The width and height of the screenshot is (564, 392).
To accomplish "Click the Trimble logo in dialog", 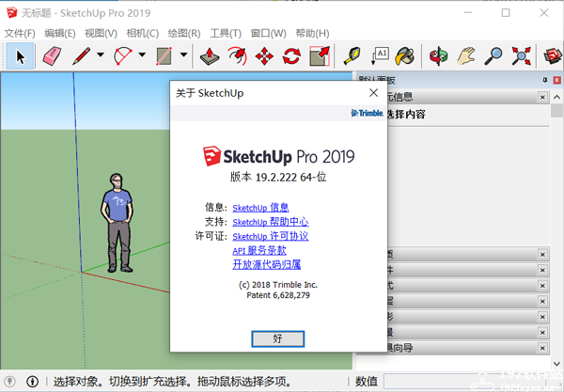I will pos(367,113).
